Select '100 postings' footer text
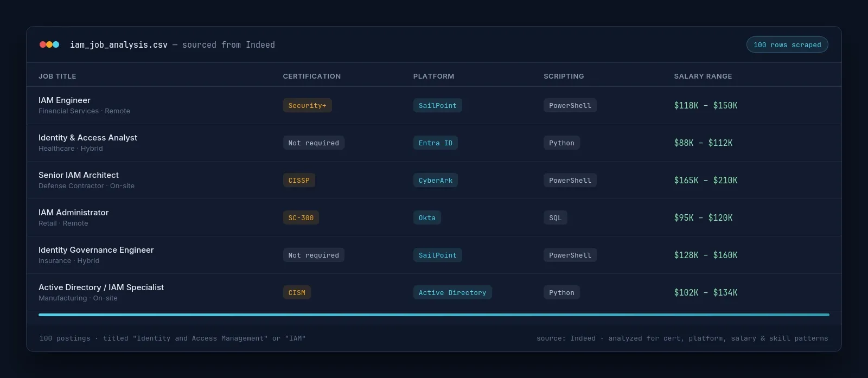Image resolution: width=868 pixels, height=378 pixels. coord(65,338)
